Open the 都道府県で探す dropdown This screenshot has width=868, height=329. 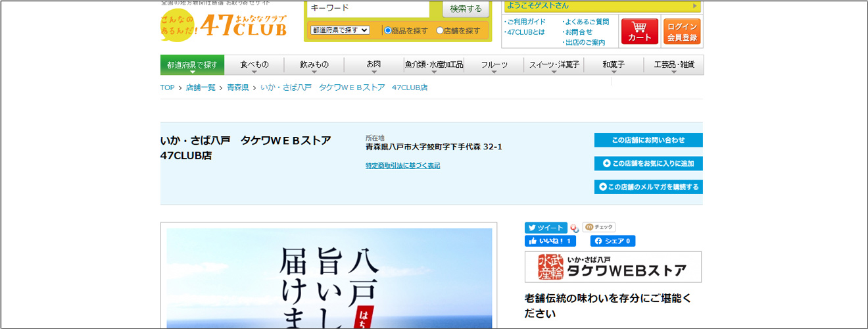click(340, 30)
